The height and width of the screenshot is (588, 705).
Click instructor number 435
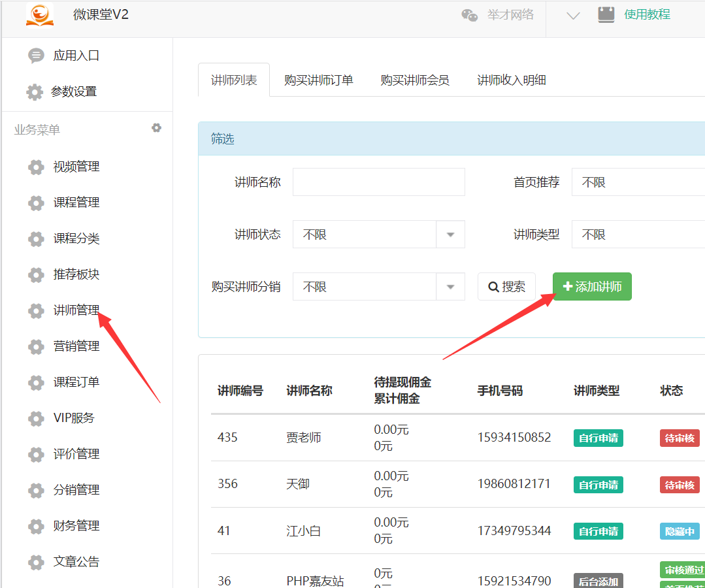(227, 437)
